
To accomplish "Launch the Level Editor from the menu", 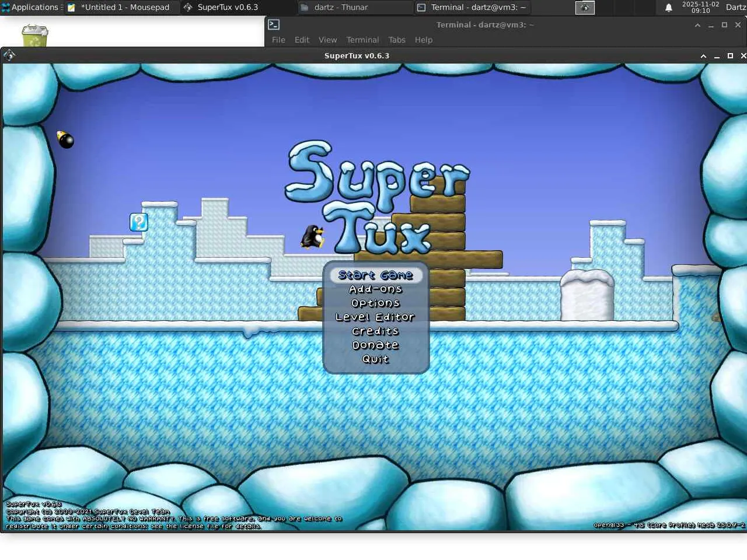I will pos(375,317).
